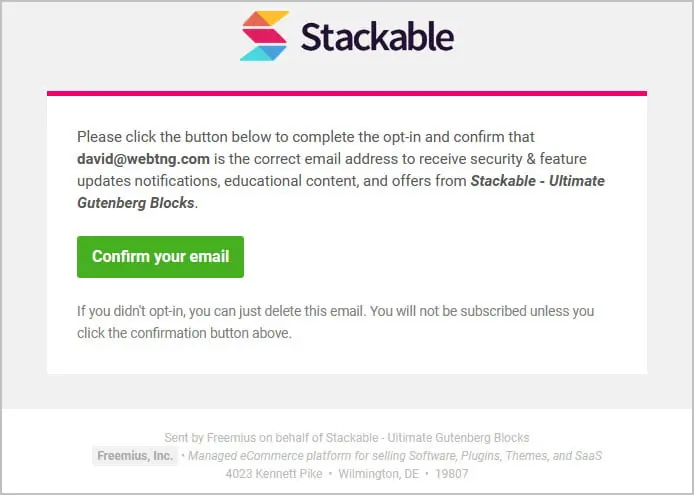Image resolution: width=694 pixels, height=495 pixels.
Task: Click 'Ultimate Gutenberg Blocks' in footer sender line
Action: [x=459, y=438]
